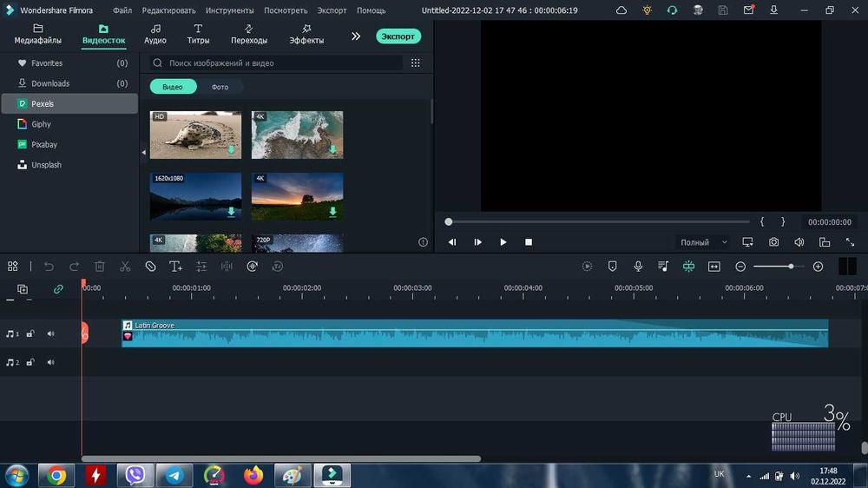Expand more tabs with double chevron
Image resolution: width=868 pixels, height=488 pixels.
(x=356, y=36)
